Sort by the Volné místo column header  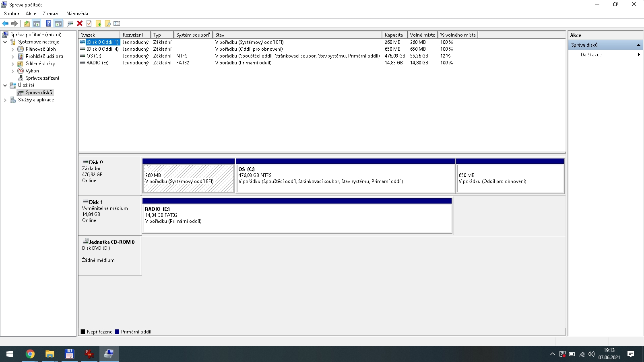pos(422,35)
